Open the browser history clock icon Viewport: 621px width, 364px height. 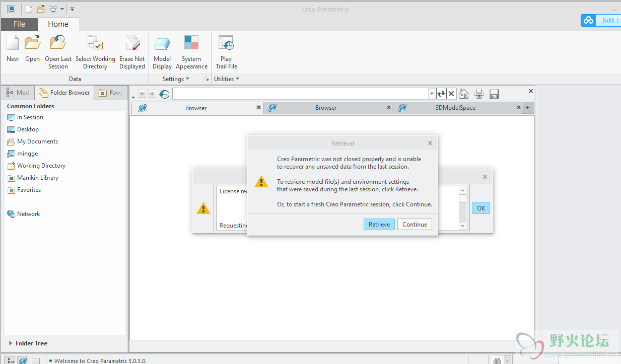[164, 94]
